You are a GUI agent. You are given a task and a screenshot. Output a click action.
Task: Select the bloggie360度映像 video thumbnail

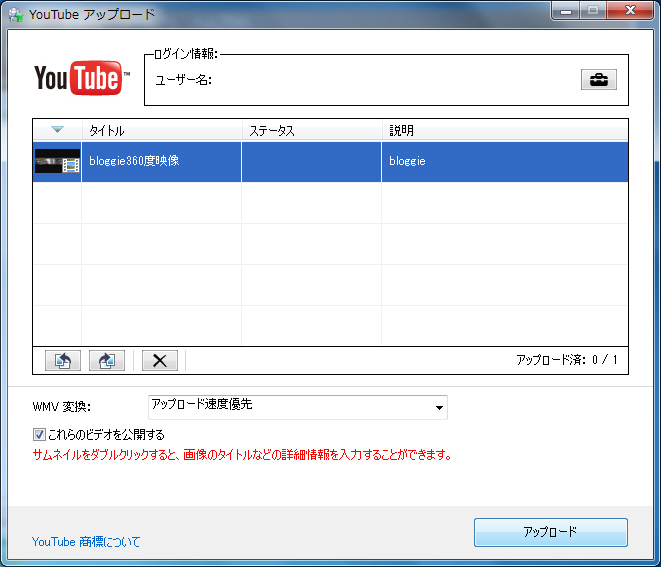pyautogui.click(x=57, y=161)
